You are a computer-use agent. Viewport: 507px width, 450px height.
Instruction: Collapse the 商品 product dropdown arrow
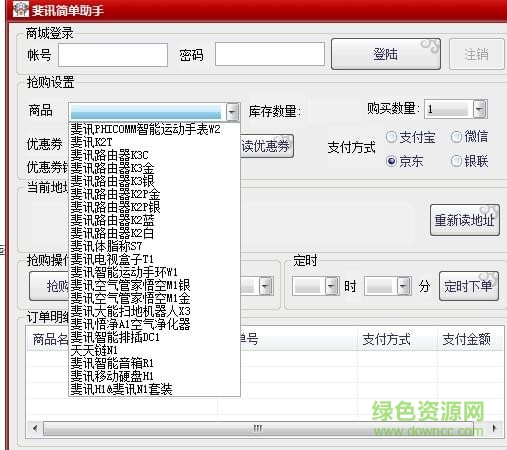pos(233,112)
